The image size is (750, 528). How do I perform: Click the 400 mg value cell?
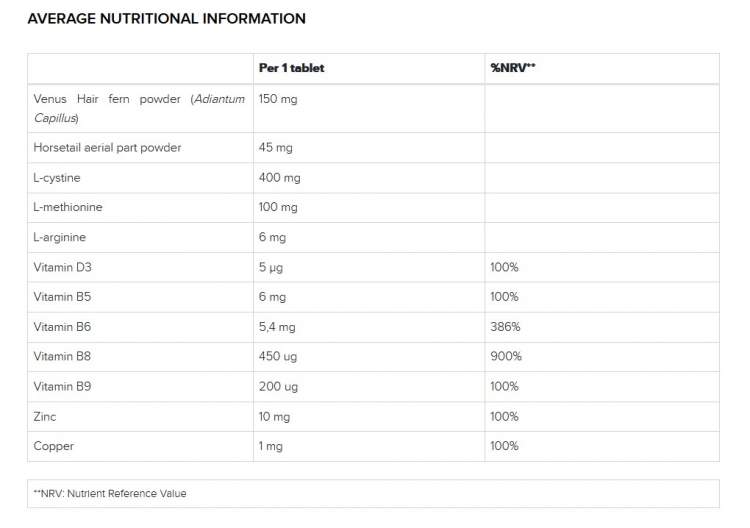(279, 178)
